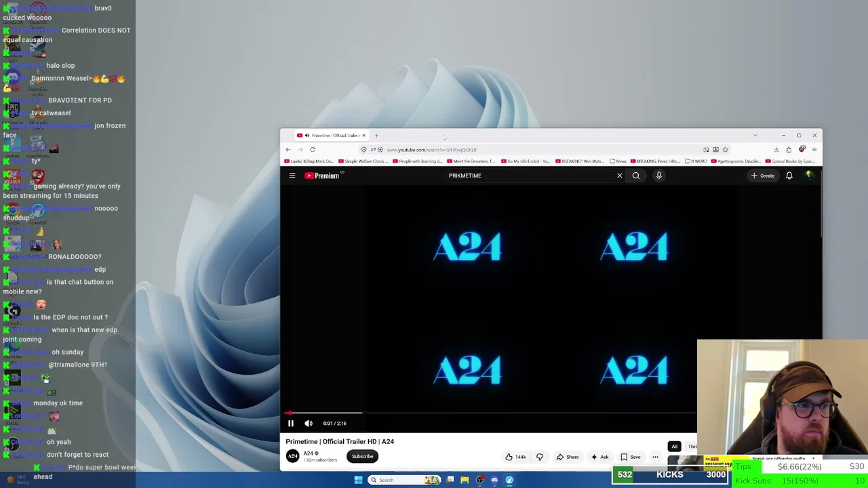Seek along the video progress bar

[490, 413]
